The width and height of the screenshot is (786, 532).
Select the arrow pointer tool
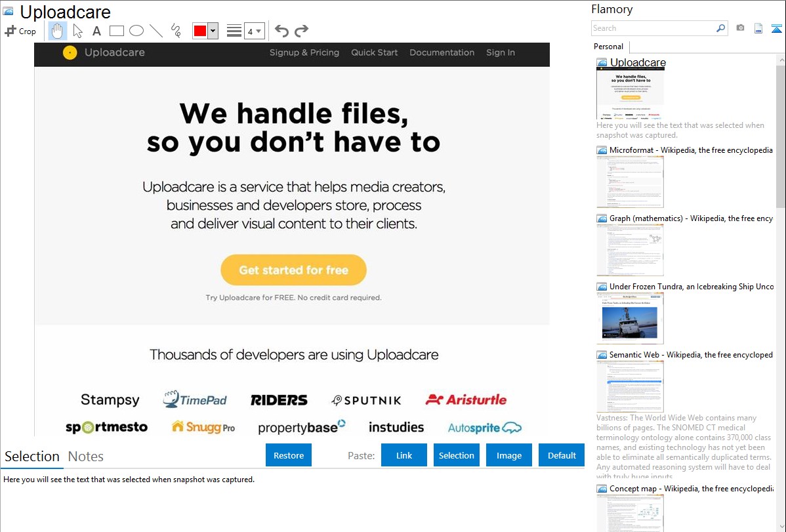click(x=77, y=31)
